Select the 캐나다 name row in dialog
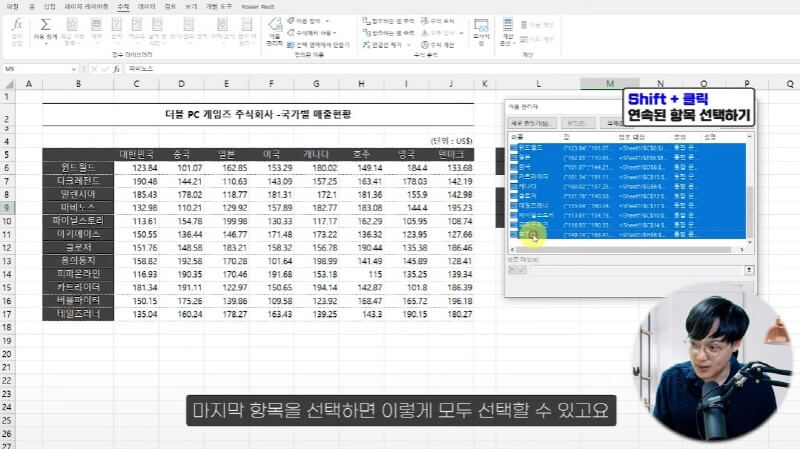This screenshot has height=449, width=800. click(628, 187)
